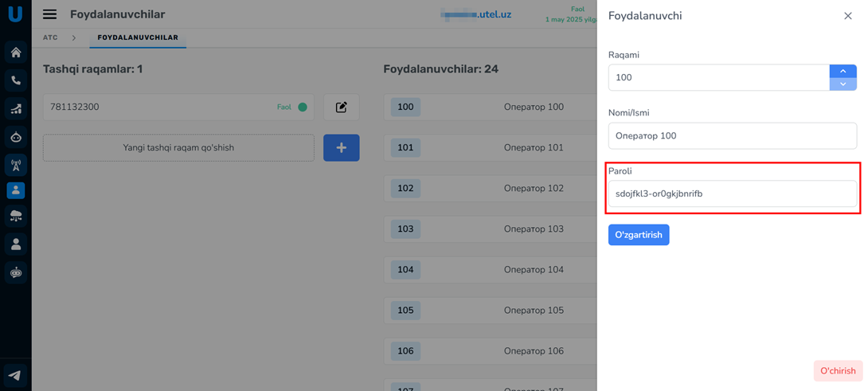Decrease the Raqami value with down arrow
Viewport: 868px width, 391px height.
[x=843, y=84]
